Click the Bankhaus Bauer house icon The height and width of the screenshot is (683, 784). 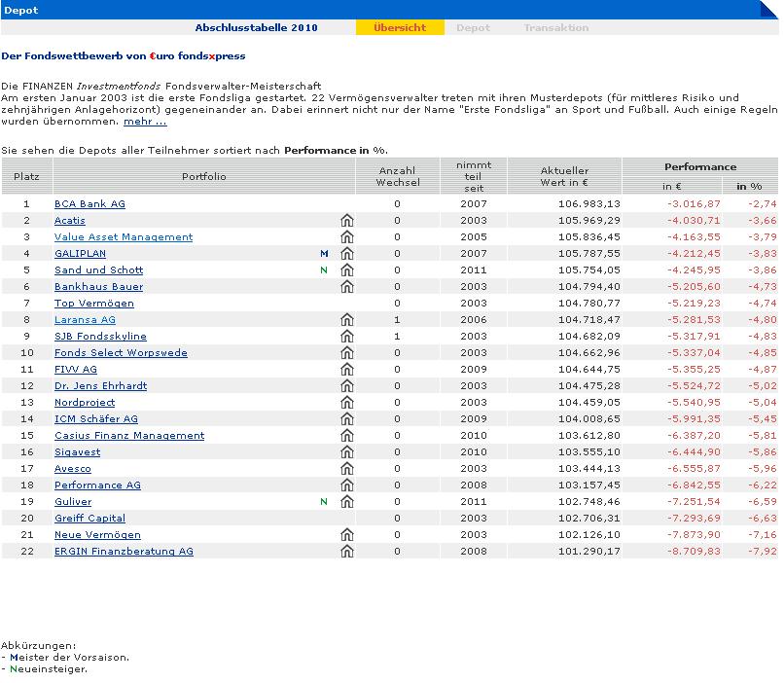[346, 287]
